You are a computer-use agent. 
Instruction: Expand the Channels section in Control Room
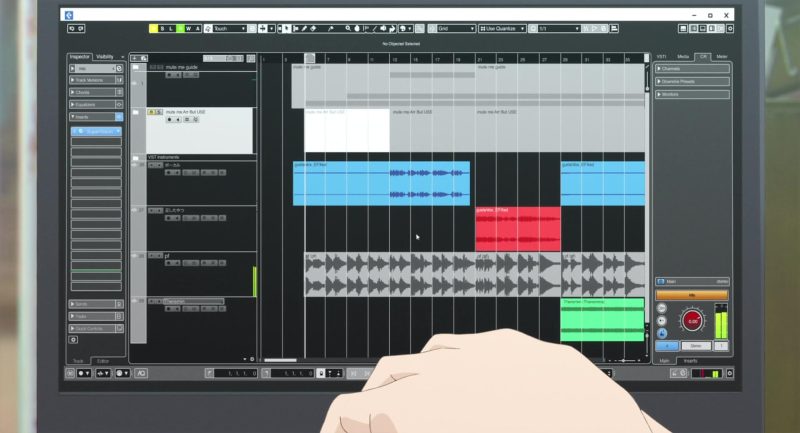(x=692, y=68)
